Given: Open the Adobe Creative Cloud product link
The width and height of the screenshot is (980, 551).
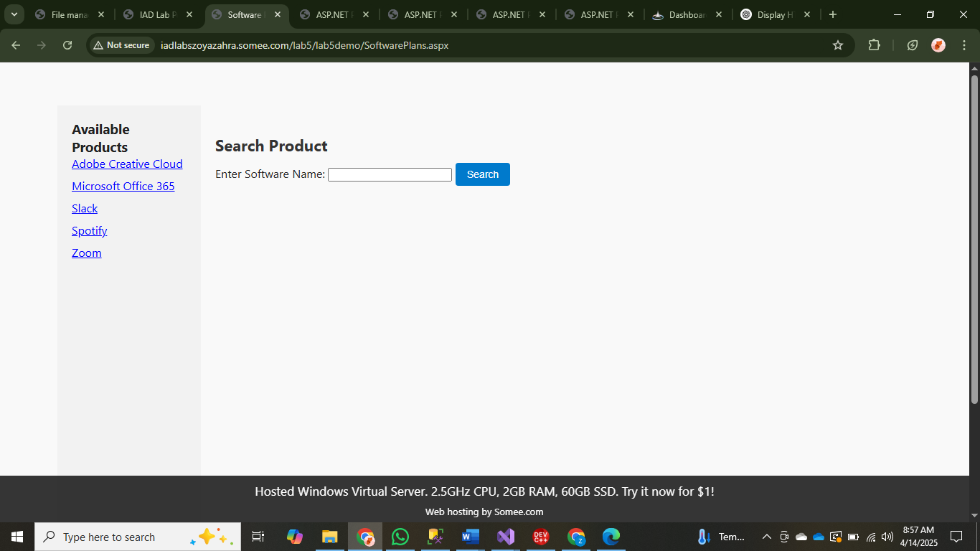Looking at the screenshot, I should [127, 164].
